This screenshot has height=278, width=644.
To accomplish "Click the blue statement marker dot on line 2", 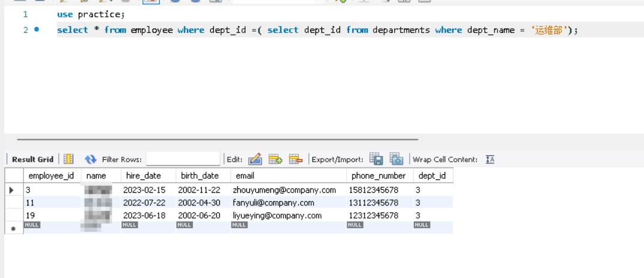I will click(37, 29).
